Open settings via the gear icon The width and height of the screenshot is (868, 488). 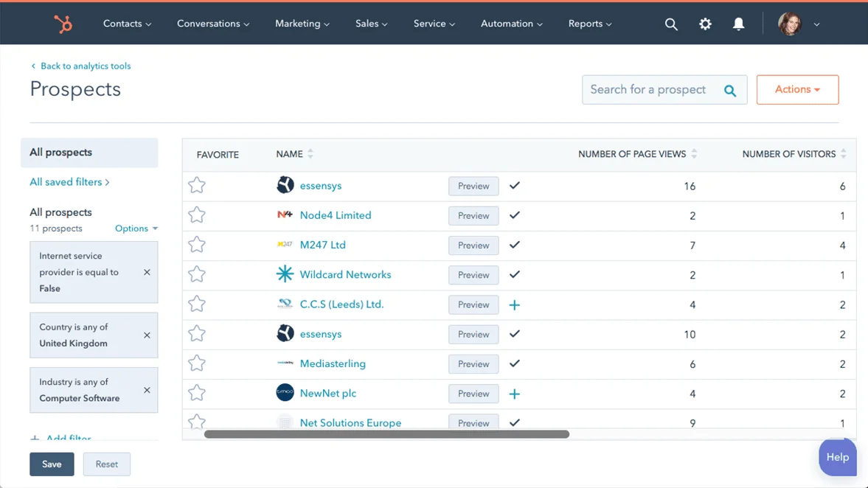pos(705,24)
